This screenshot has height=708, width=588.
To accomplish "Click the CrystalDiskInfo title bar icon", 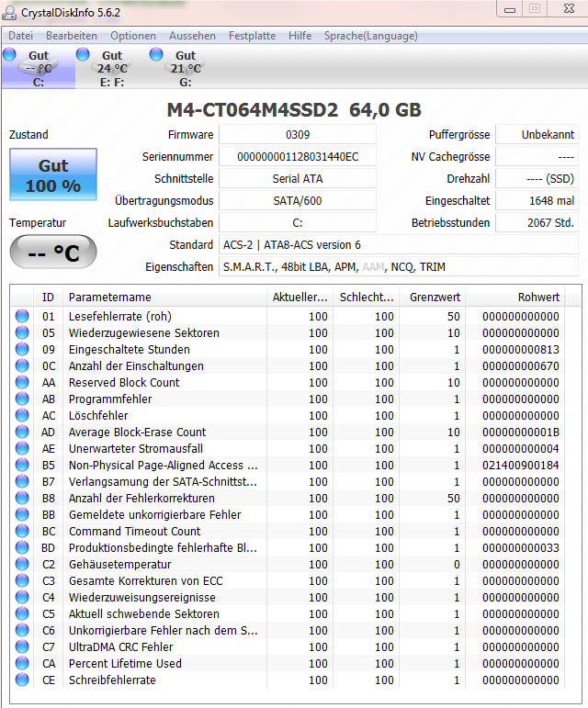I will [9, 13].
